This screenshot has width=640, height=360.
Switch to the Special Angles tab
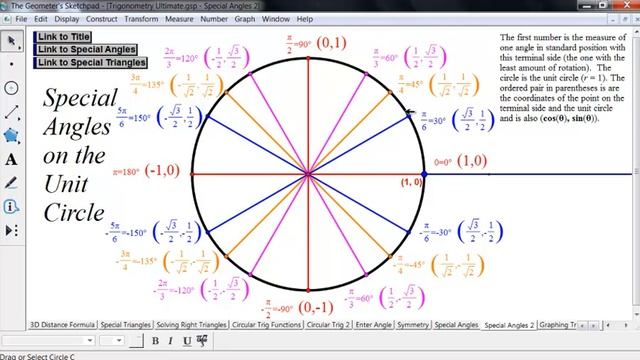tap(456, 325)
